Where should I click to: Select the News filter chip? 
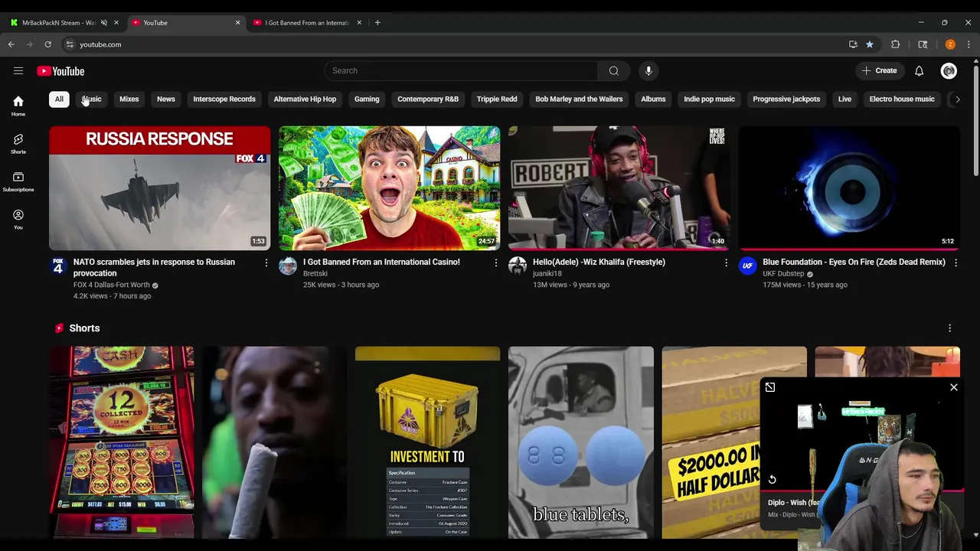tap(166, 99)
